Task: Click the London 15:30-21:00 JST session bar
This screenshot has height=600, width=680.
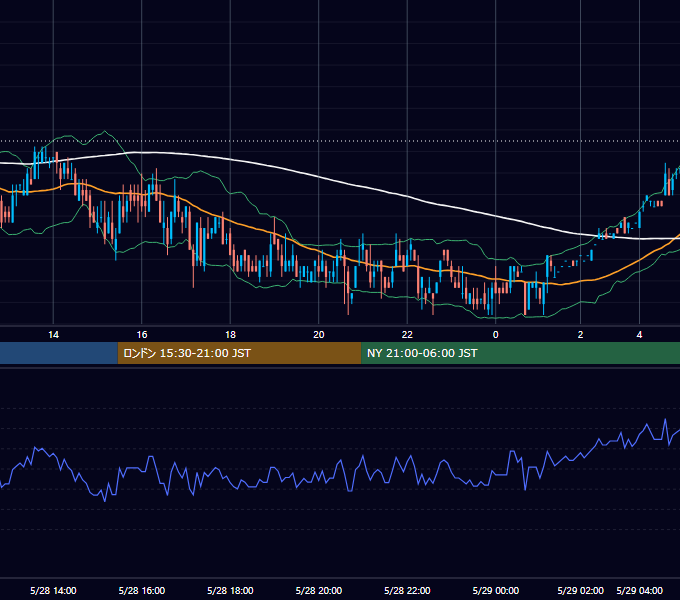Action: [239, 353]
